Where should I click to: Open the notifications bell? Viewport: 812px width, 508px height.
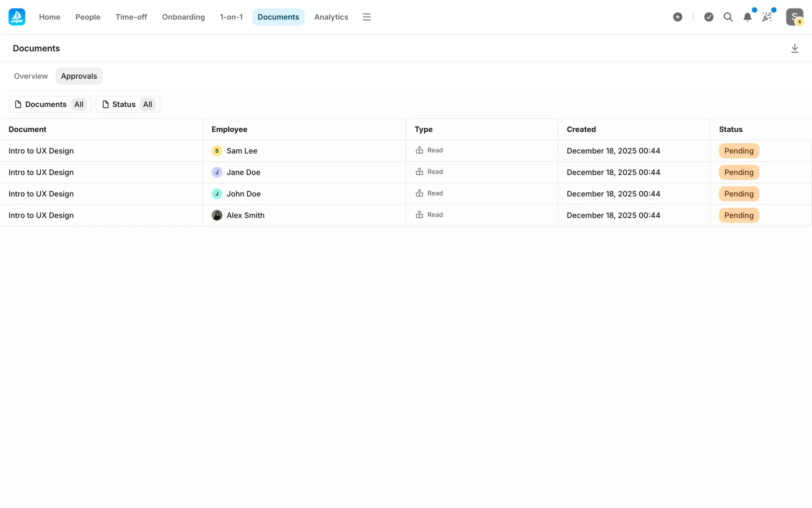(747, 17)
